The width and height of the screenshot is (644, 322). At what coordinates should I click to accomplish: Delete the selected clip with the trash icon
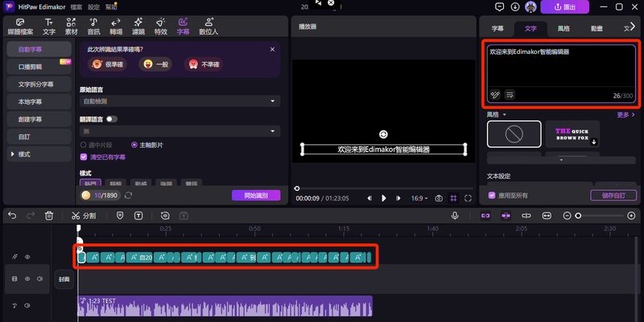point(49,216)
